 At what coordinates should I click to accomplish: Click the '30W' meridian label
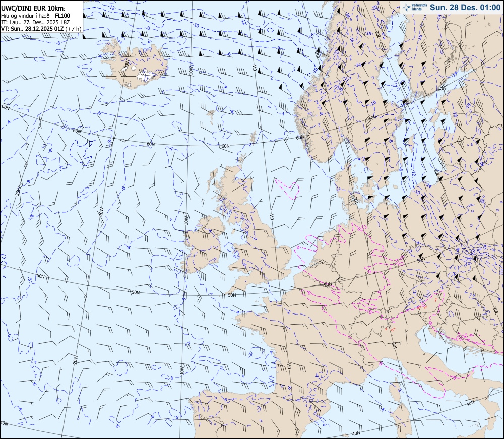coord(18,191)
